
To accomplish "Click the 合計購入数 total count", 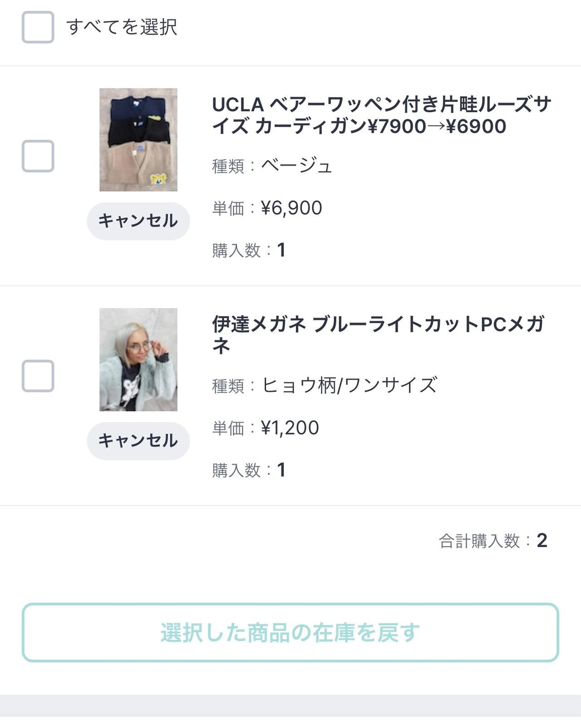I will (x=542, y=541).
